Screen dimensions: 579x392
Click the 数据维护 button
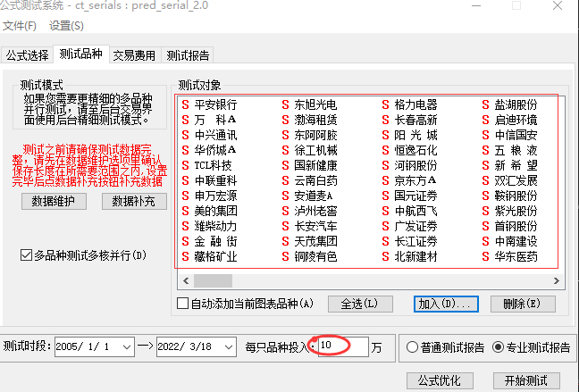tap(54, 201)
